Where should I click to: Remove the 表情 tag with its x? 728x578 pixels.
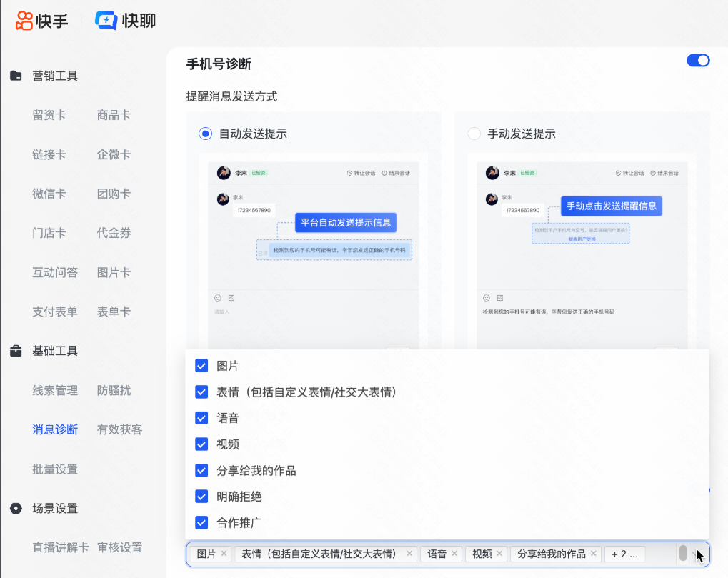pos(409,554)
